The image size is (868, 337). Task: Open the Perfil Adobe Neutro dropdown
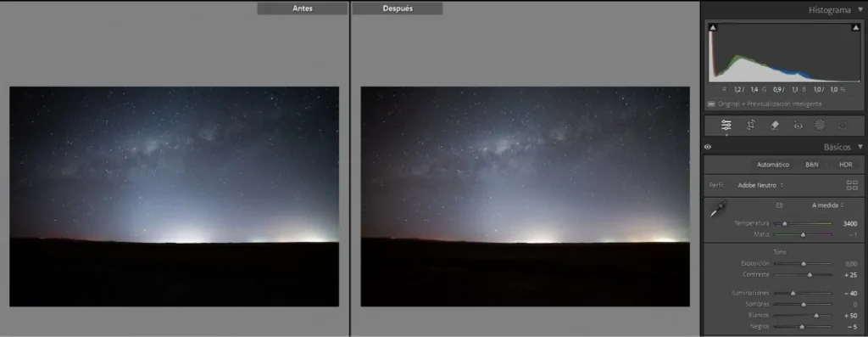click(x=760, y=185)
